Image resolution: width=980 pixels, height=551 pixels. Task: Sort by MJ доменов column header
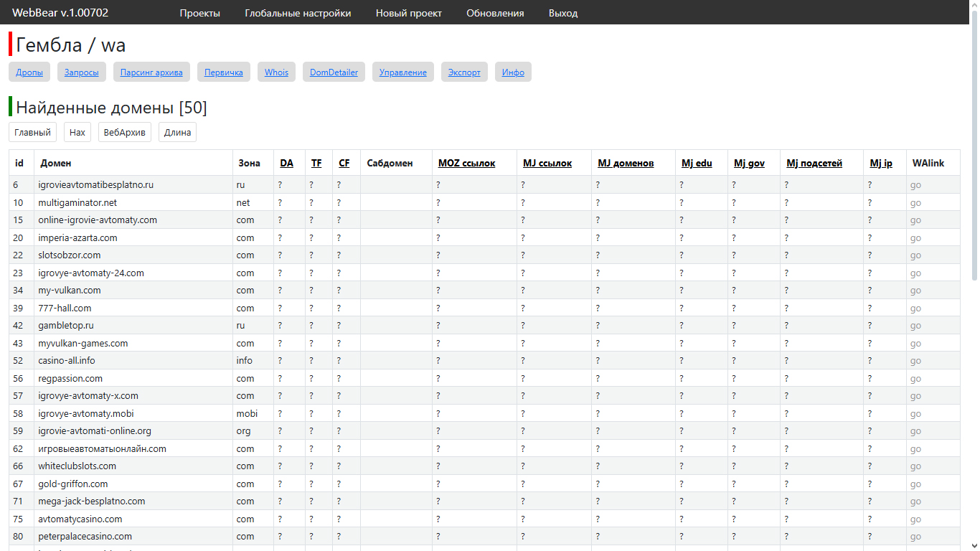pyautogui.click(x=626, y=164)
